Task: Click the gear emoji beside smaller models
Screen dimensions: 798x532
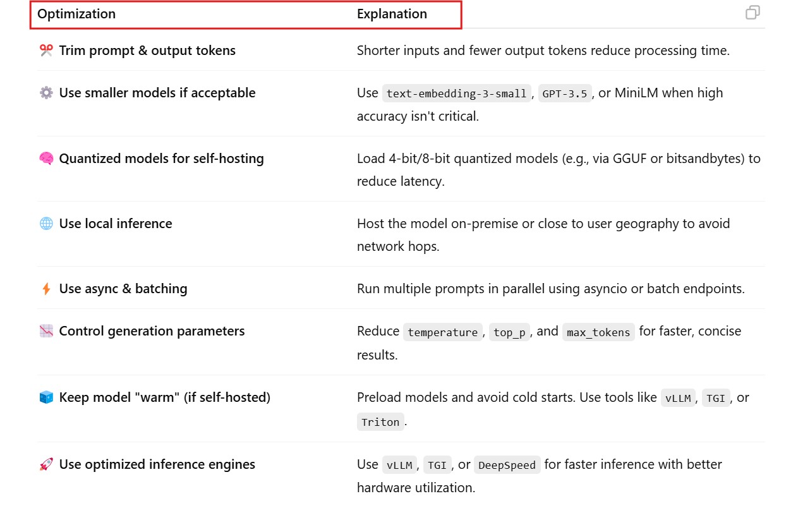Action: point(46,93)
